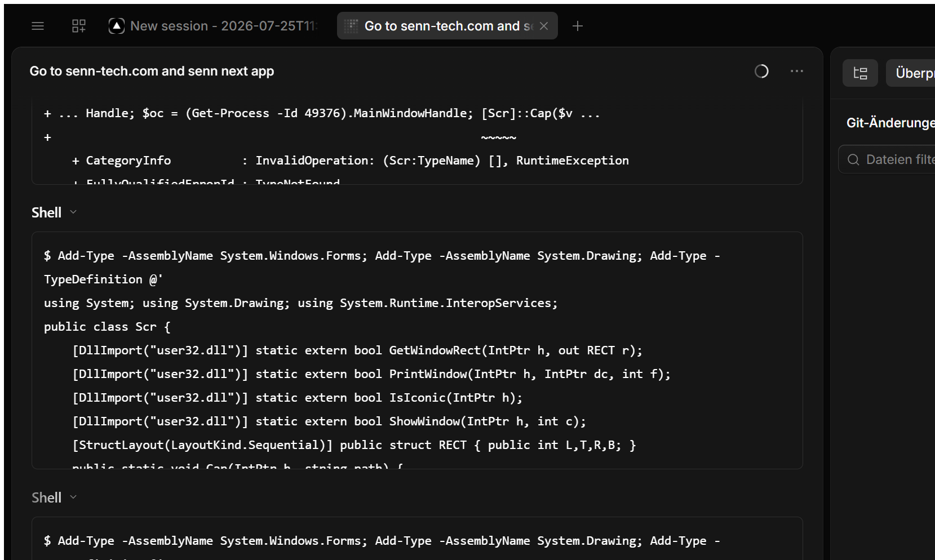Image resolution: width=935 pixels, height=560 pixels.
Task: Click the second Shell label
Action: pyautogui.click(x=46, y=497)
